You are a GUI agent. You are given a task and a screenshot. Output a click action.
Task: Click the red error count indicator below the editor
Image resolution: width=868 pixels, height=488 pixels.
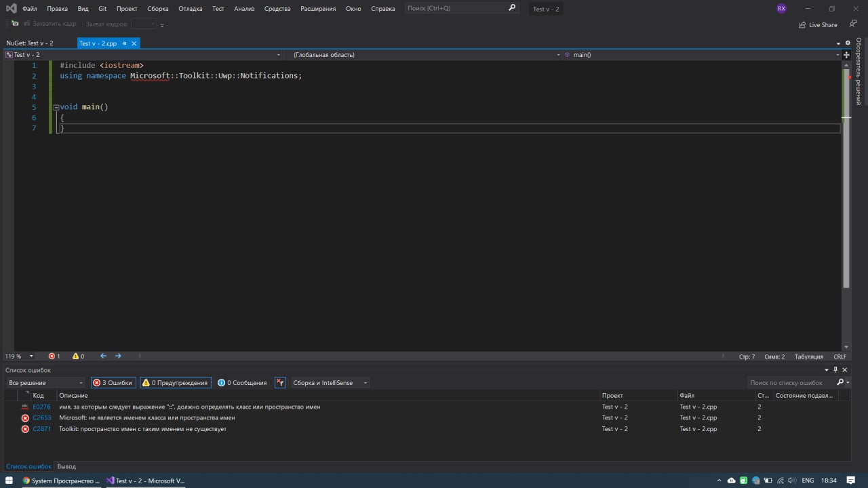point(54,356)
